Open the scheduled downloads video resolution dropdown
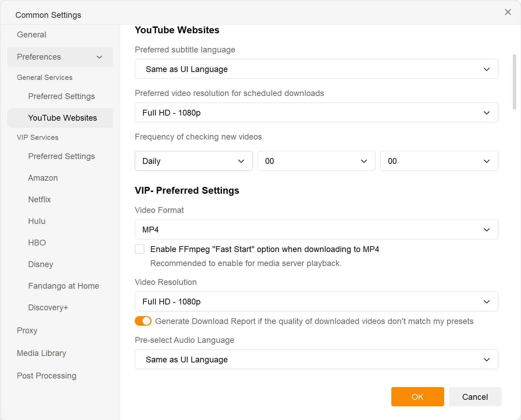521x420 pixels. pyautogui.click(x=316, y=112)
